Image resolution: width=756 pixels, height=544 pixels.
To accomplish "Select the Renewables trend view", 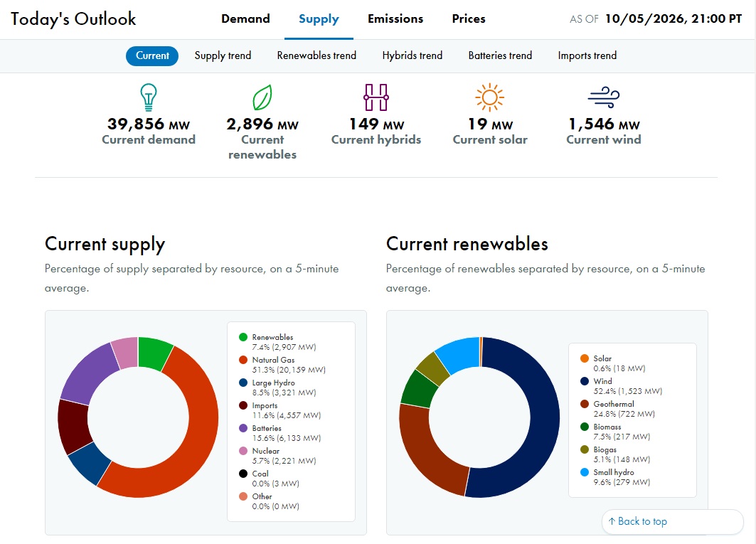I will point(316,55).
